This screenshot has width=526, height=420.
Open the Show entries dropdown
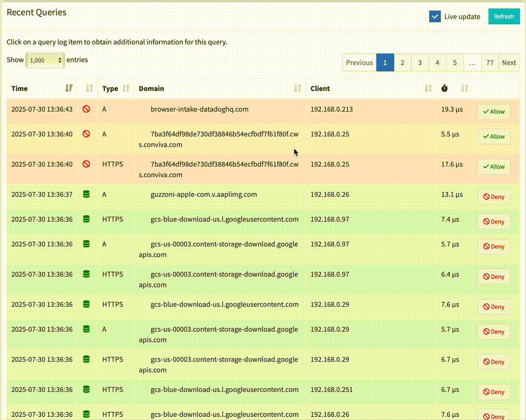pyautogui.click(x=45, y=60)
